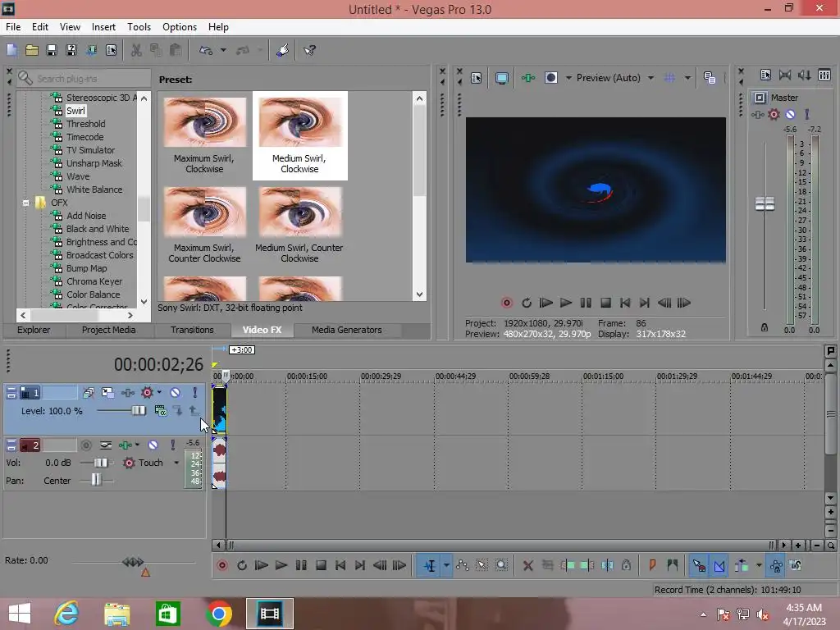Switch to the Explorer tab
840x630 pixels.
pyautogui.click(x=34, y=330)
